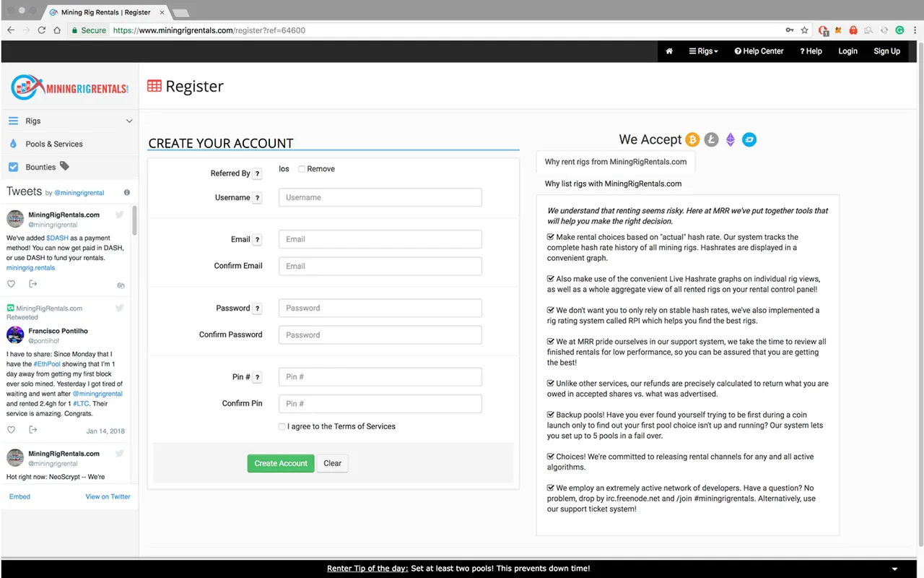This screenshot has width=924, height=578.
Task: Click the MiningRigRentals logo
Action: pyautogui.click(x=70, y=87)
